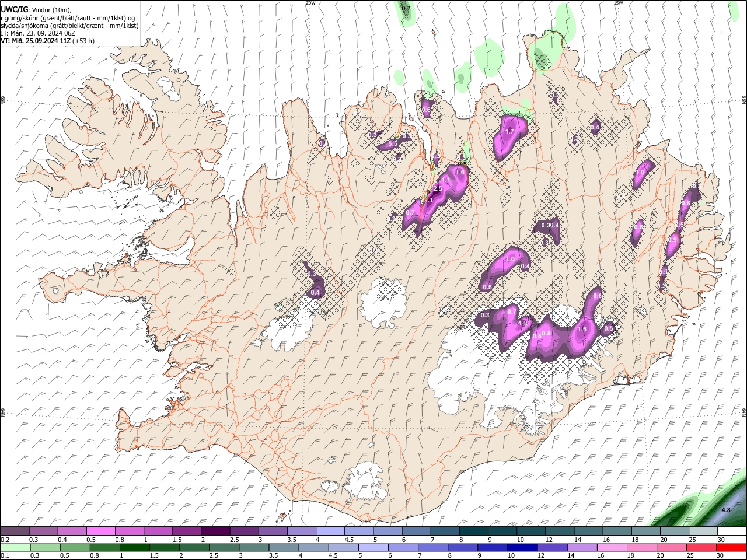The width and height of the screenshot is (747, 560).
Task: Click the pale green 0.1–0.3 rain legend swatch
Action: (x=15, y=548)
